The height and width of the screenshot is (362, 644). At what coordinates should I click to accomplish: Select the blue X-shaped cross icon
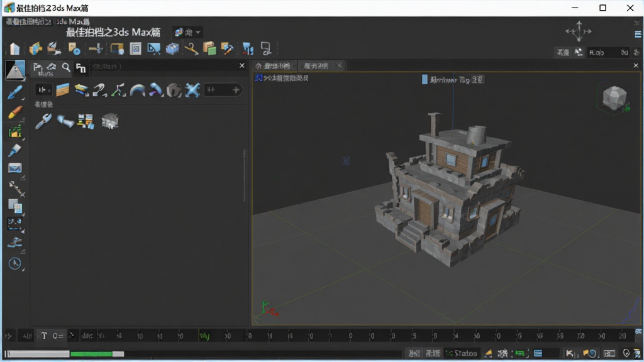pos(192,90)
